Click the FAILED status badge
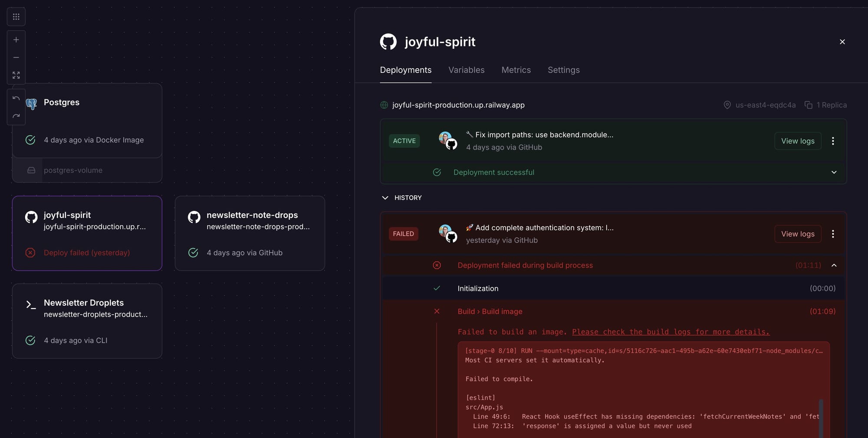 point(404,234)
